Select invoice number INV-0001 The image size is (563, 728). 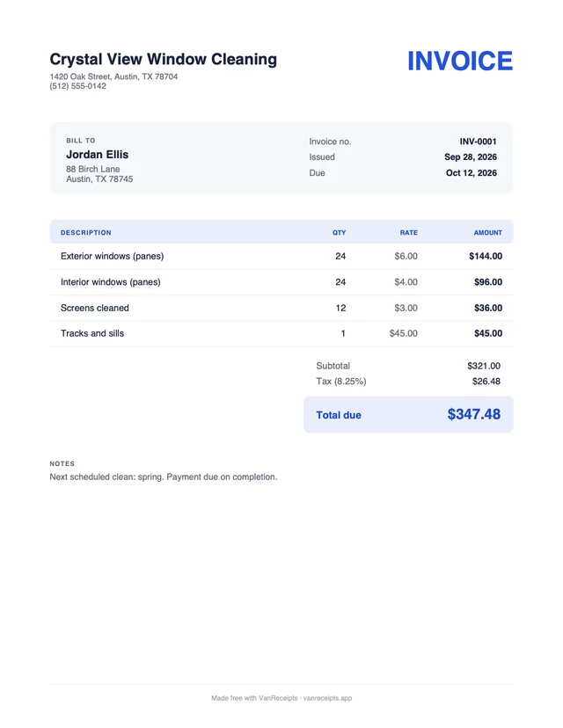click(478, 142)
